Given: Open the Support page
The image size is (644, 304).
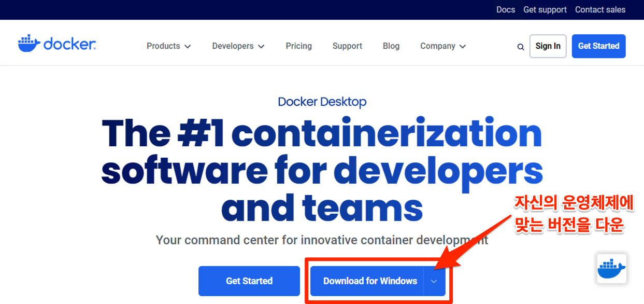Looking at the screenshot, I should 347,46.
